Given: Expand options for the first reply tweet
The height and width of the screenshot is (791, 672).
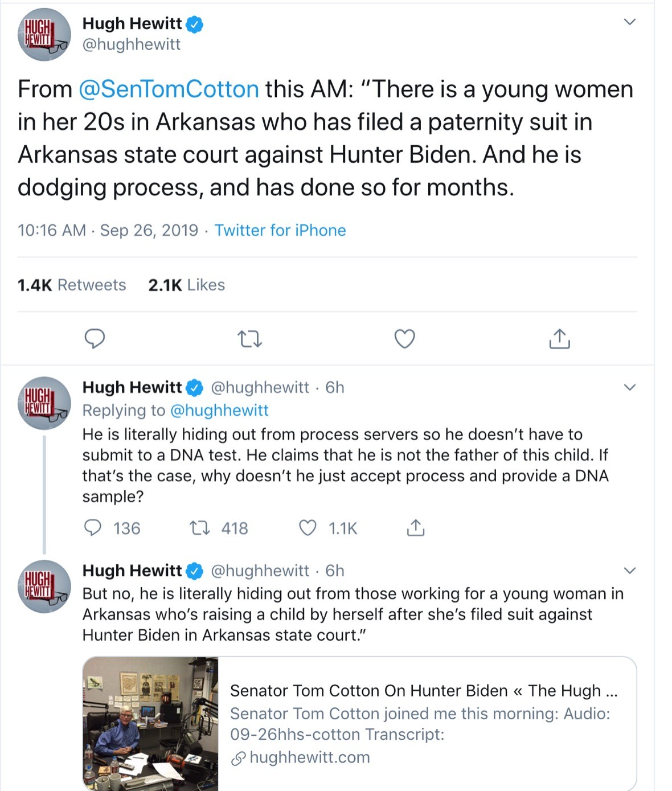Looking at the screenshot, I should pyautogui.click(x=629, y=387).
